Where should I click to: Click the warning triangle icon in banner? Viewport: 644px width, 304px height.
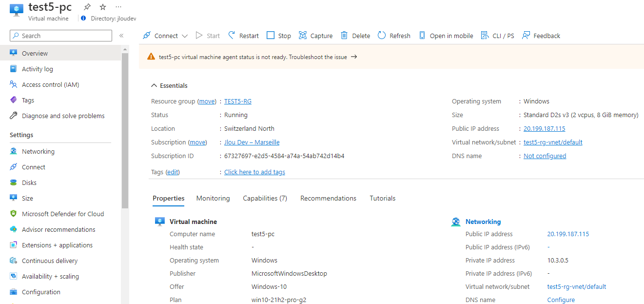pyautogui.click(x=151, y=57)
